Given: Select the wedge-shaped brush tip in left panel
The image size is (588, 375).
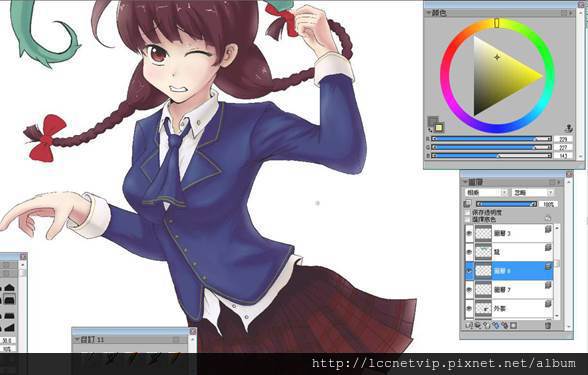Looking at the screenshot, I should coord(9,328).
